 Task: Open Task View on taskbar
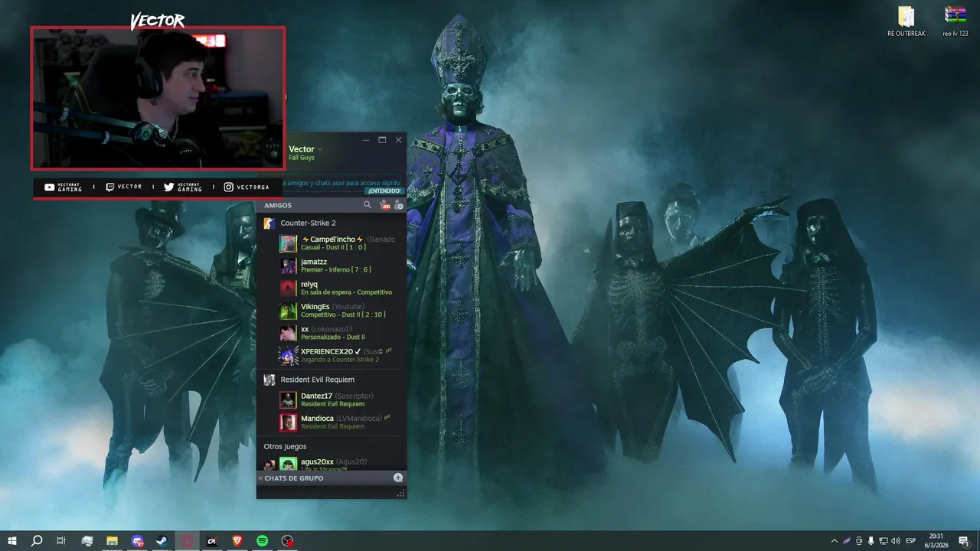tap(61, 541)
